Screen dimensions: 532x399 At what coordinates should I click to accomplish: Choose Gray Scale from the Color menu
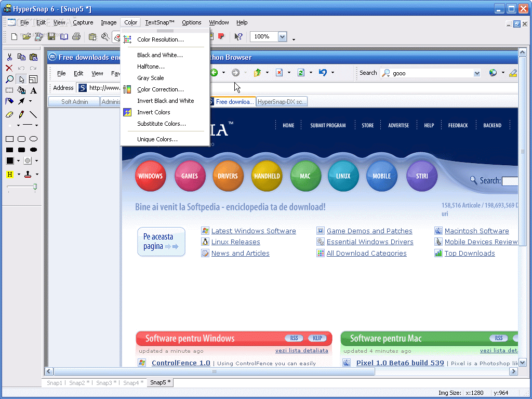click(165, 78)
